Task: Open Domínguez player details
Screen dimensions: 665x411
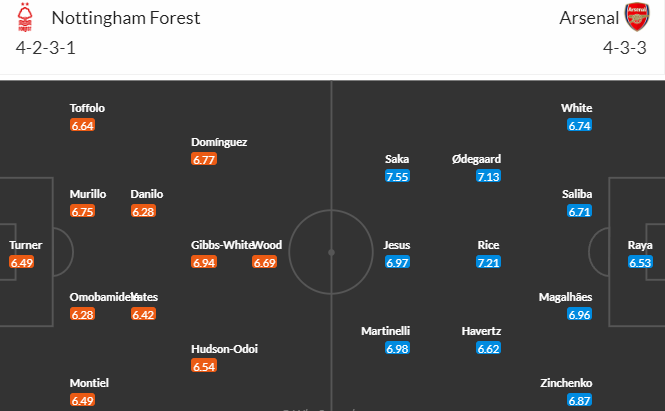Action: 219,142
